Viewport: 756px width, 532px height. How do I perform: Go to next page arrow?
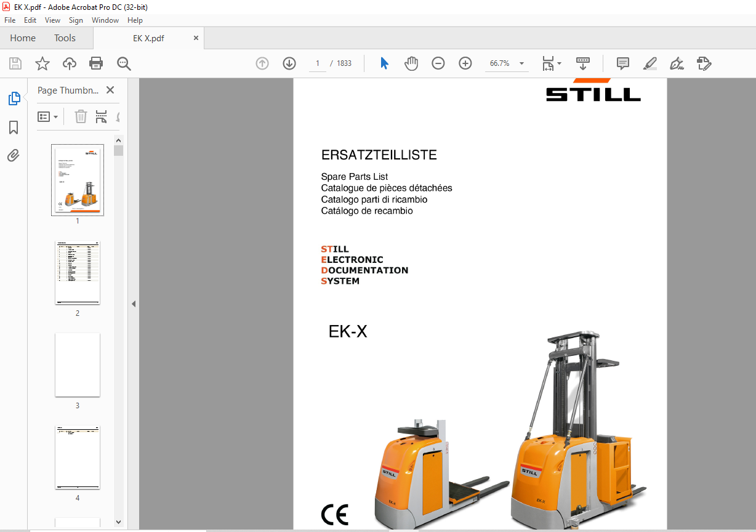click(289, 63)
